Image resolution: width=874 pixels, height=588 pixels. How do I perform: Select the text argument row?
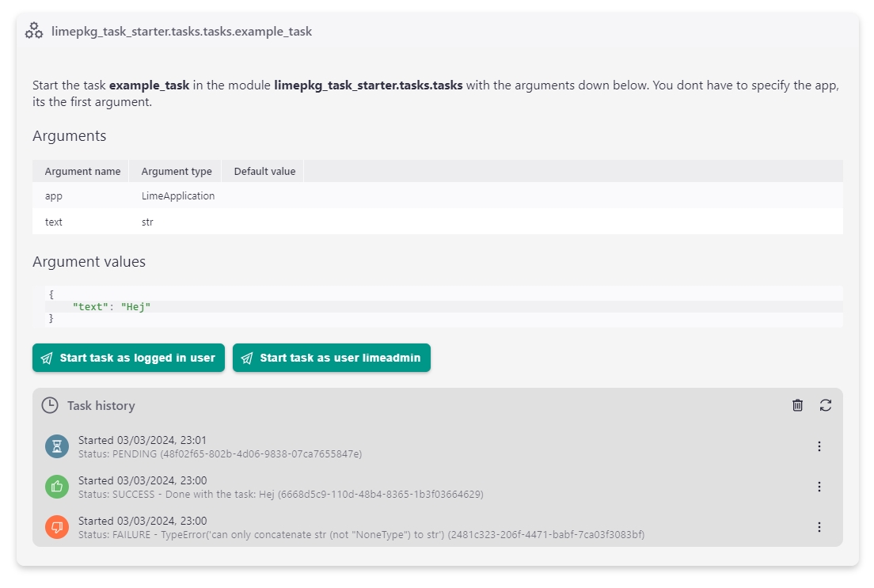click(437, 222)
